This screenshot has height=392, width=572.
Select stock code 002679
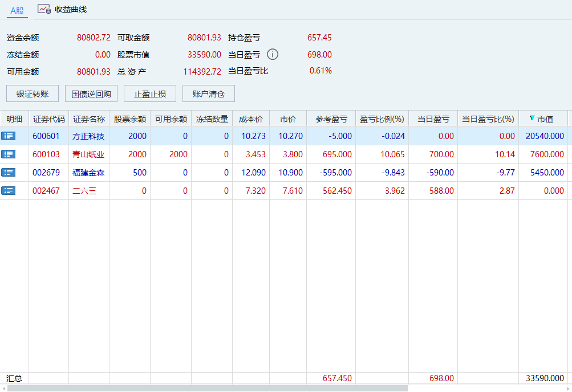pyautogui.click(x=46, y=172)
